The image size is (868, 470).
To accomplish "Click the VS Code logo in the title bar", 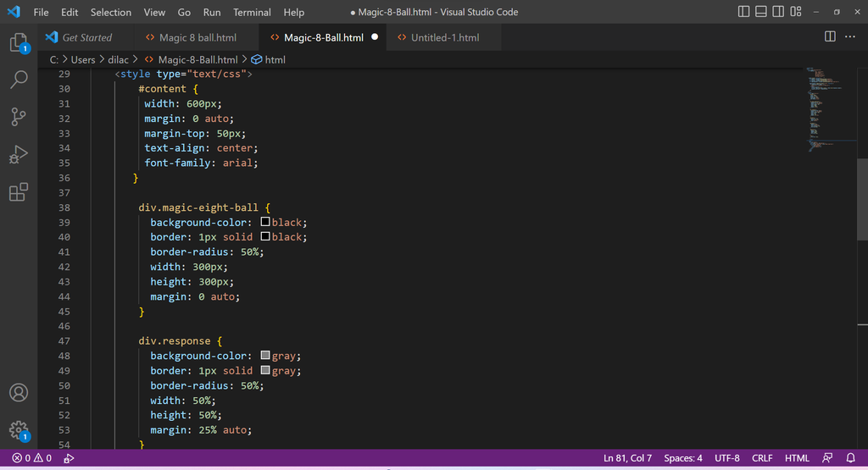I will click(14, 12).
